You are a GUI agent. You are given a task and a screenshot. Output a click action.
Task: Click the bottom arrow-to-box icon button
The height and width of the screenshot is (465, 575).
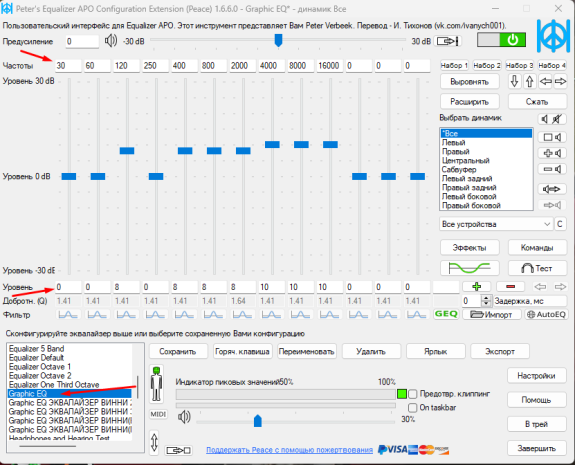(x=178, y=450)
